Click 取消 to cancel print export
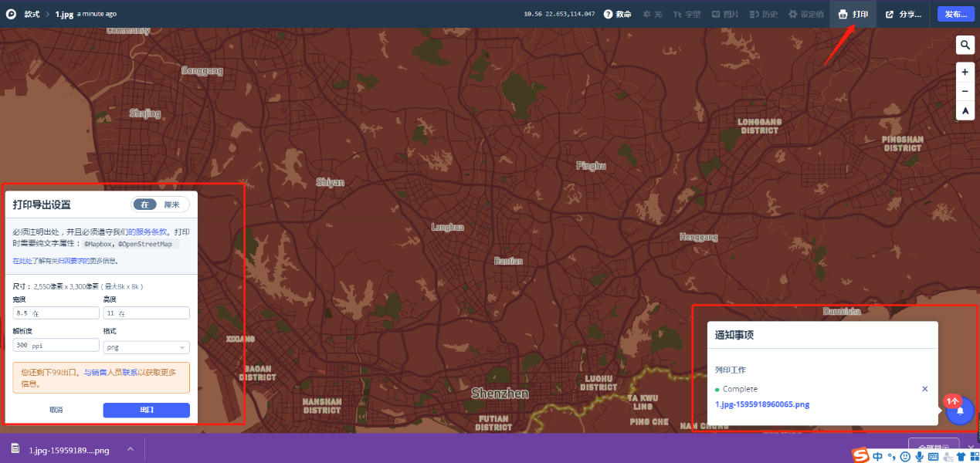Image resolution: width=980 pixels, height=463 pixels. (56, 410)
